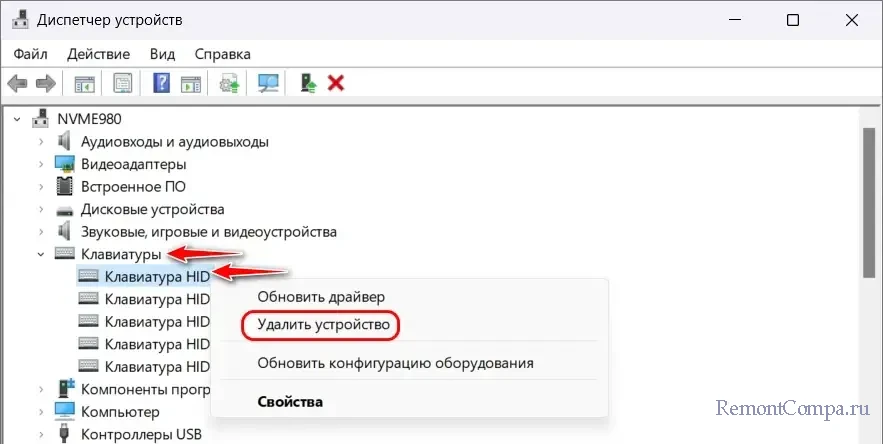This screenshot has height=444, width=883.
Task: Click the Back arrow toolbar icon
Action: pos(17,83)
